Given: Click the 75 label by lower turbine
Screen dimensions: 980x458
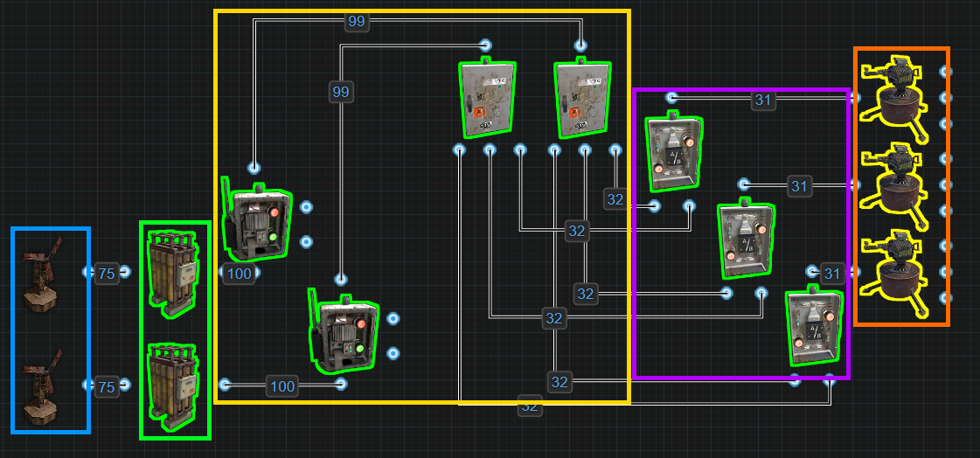Looking at the screenshot, I should click(106, 386).
